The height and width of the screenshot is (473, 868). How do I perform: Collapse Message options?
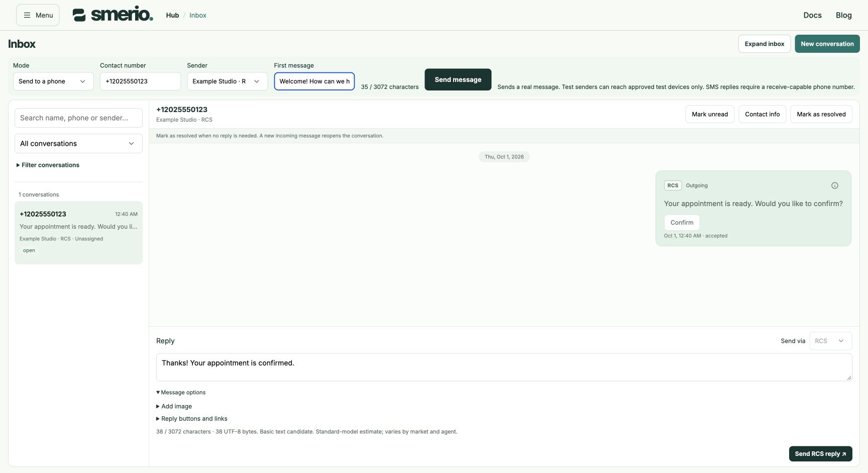pos(181,393)
